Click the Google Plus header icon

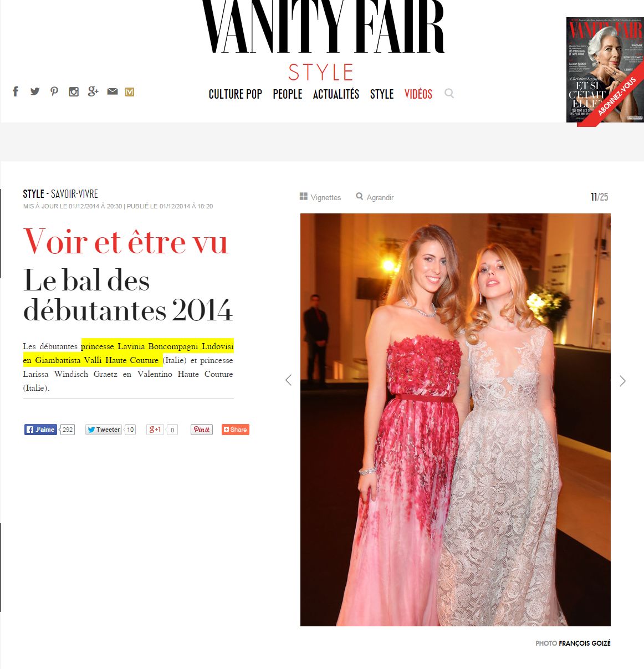[x=93, y=91]
